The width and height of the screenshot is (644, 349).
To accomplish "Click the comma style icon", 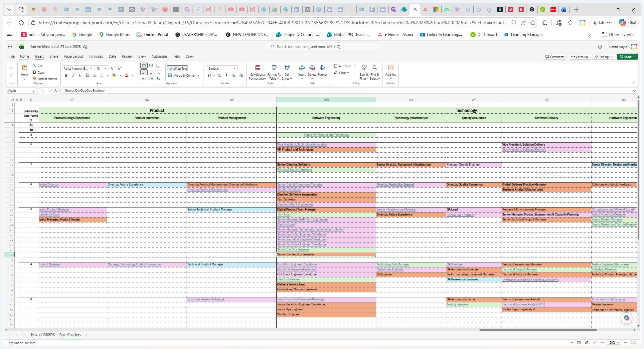I will (x=227, y=75).
